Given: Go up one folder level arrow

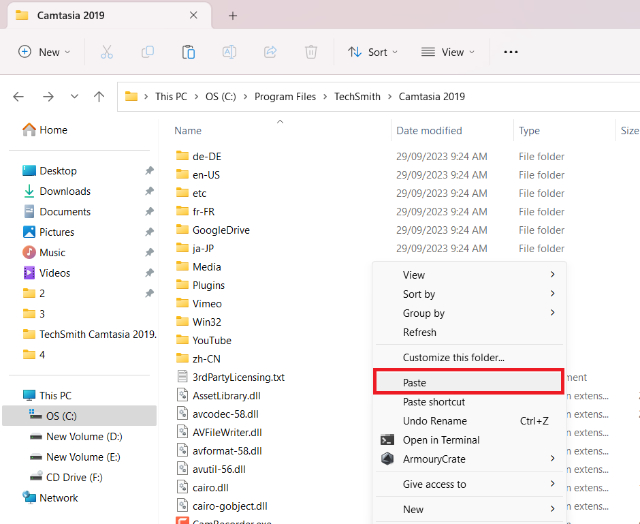Looking at the screenshot, I should (99, 97).
